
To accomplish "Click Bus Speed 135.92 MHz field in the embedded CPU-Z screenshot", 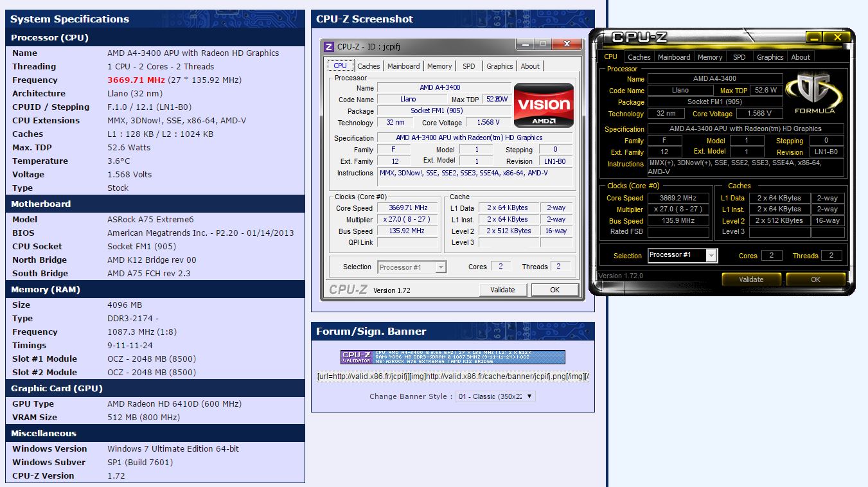I will click(x=408, y=231).
